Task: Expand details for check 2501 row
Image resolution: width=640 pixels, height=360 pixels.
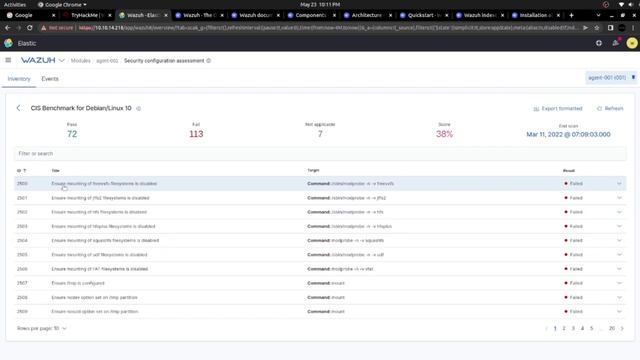Action: (x=619, y=198)
